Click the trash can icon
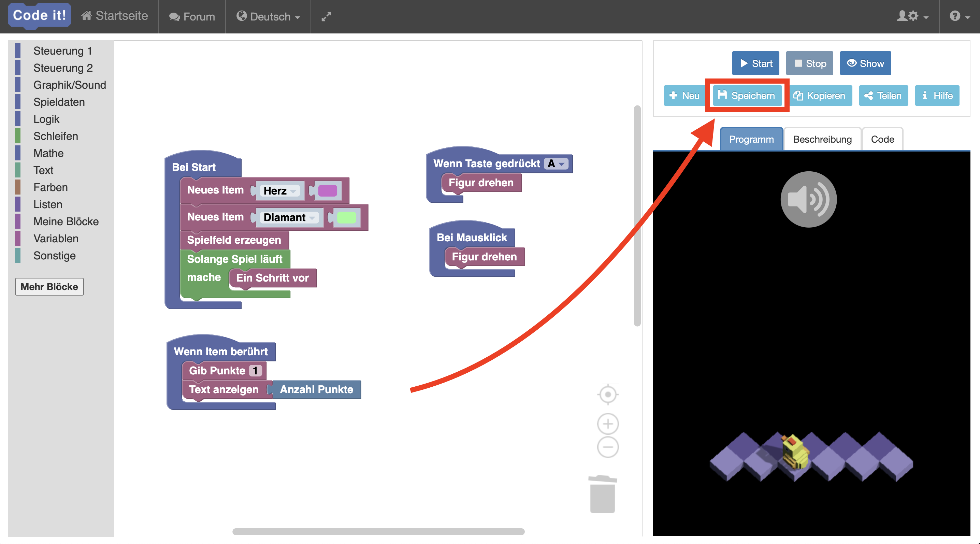 [x=602, y=495]
